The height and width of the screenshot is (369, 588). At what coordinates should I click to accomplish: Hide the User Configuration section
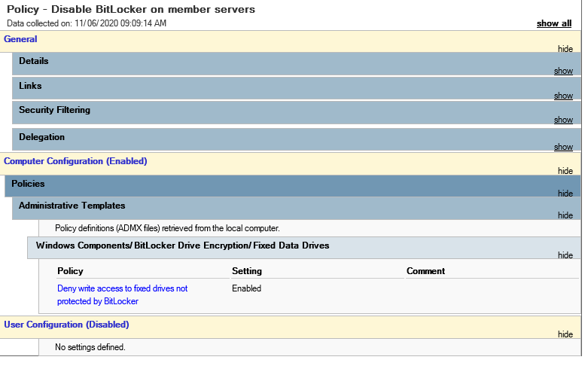click(x=565, y=334)
